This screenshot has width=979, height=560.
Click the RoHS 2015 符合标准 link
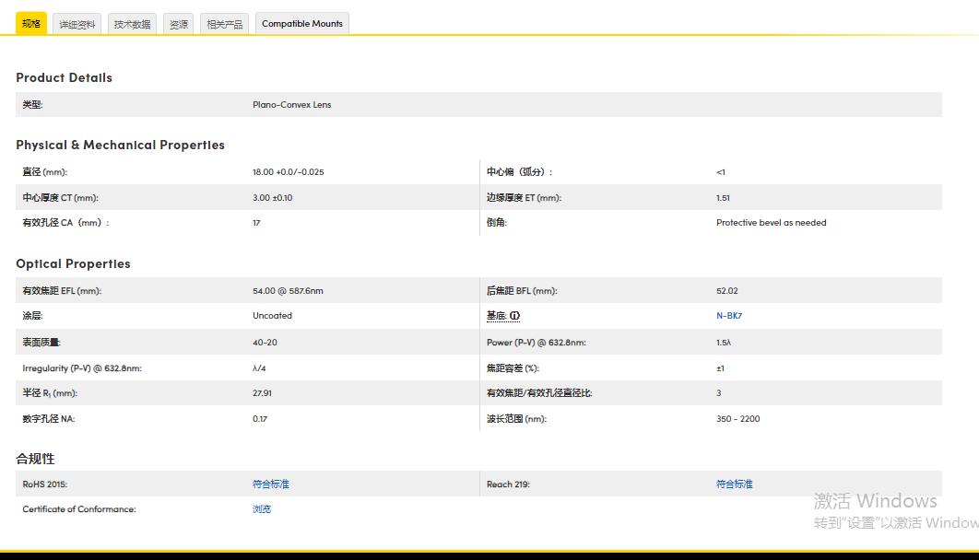tap(271, 484)
